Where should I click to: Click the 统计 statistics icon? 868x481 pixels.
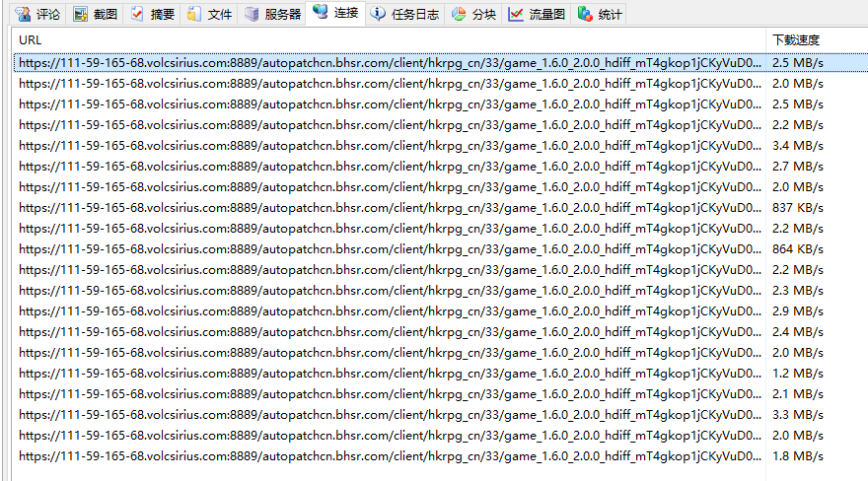coord(585,14)
